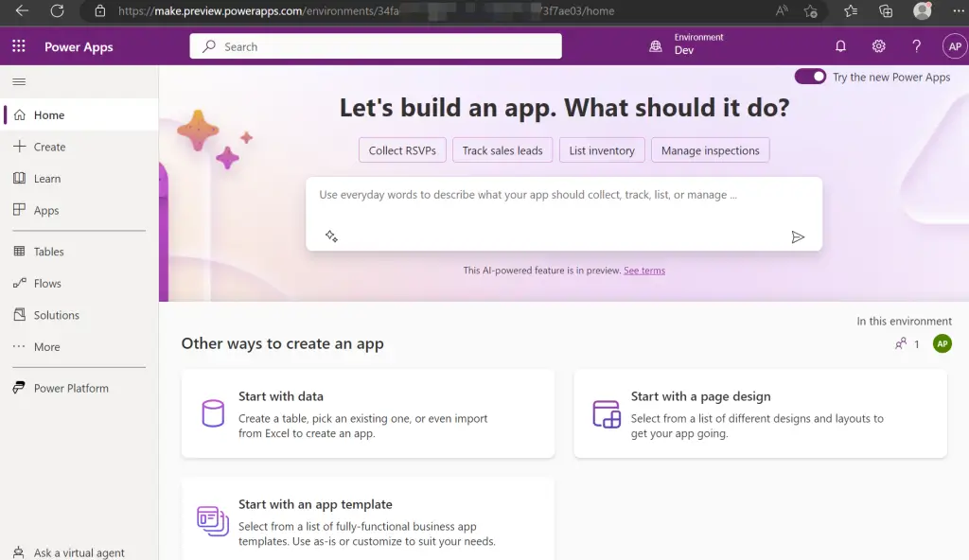Click the browser back arrow
Viewport: 969px width, 560px height.
[x=22, y=10]
